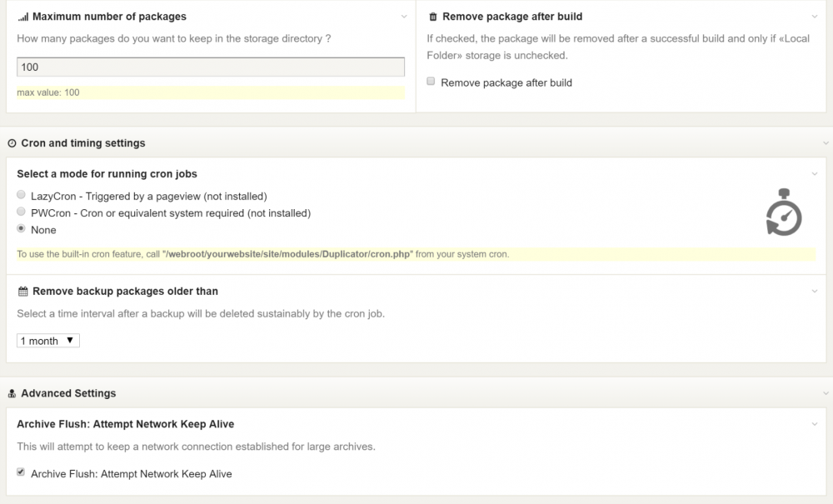The height and width of the screenshot is (504, 833).
Task: Click the trash icon beside Remove package after build
Action: tap(432, 17)
